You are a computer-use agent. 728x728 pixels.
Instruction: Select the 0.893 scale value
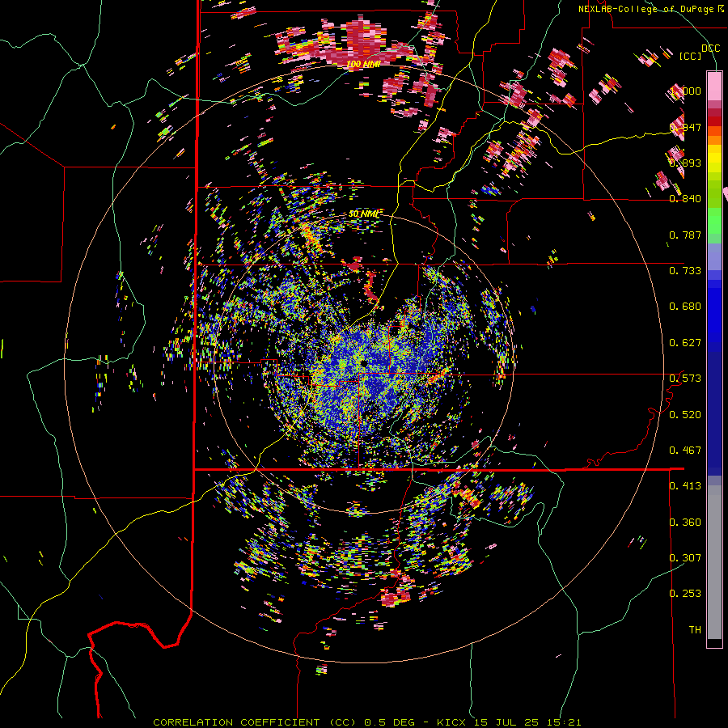pos(685,163)
